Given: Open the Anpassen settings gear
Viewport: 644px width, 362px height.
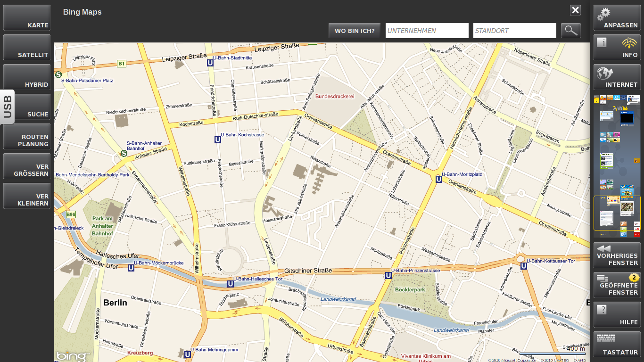Looking at the screenshot, I should pos(617,18).
